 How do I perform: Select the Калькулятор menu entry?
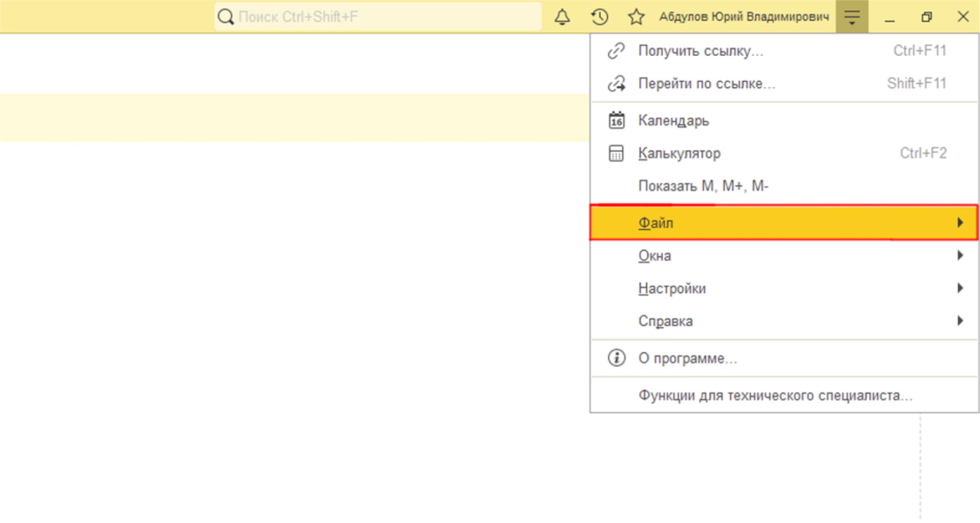679,153
